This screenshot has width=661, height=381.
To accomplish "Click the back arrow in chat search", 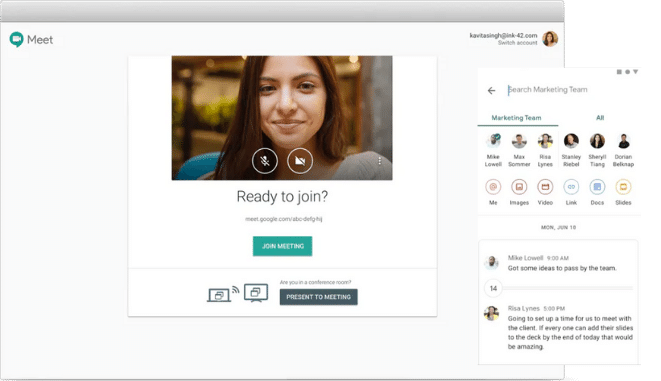I will pyautogui.click(x=491, y=91).
